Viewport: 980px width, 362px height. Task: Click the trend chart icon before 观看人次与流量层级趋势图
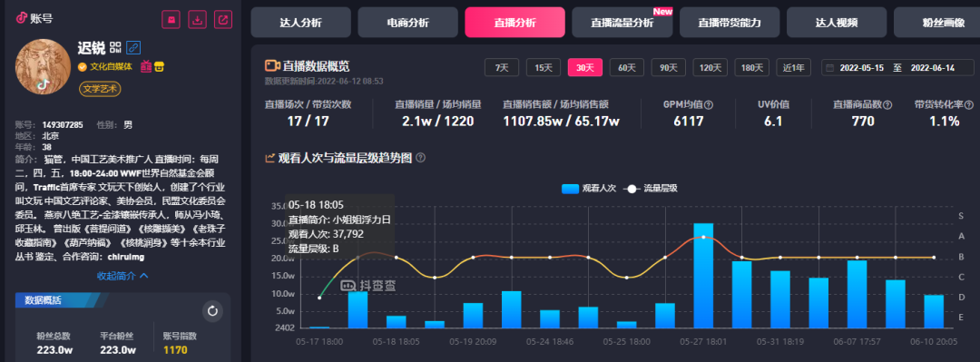pos(270,158)
